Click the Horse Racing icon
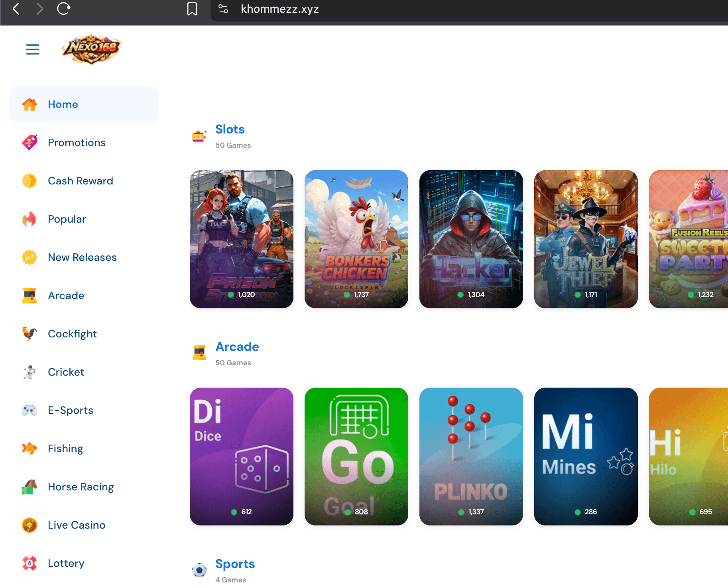728x588 pixels. (30, 487)
